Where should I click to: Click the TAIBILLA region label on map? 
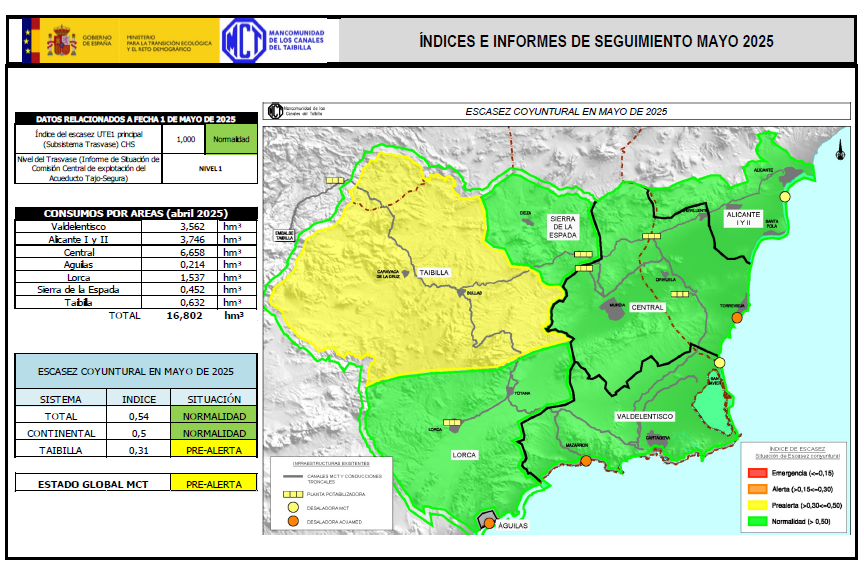434,272
